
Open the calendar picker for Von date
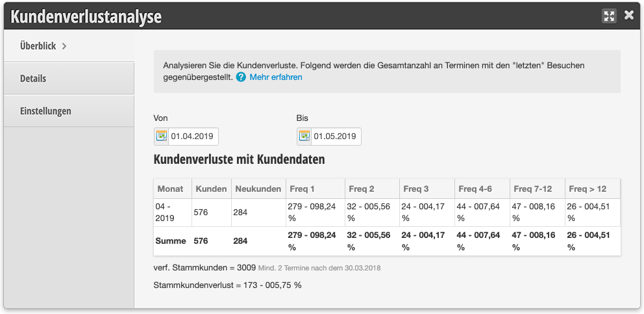point(162,137)
